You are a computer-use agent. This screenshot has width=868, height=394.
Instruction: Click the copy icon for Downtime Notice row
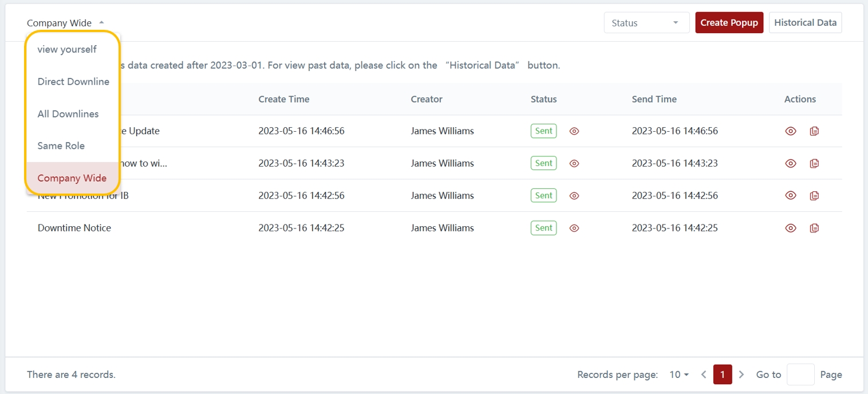pos(814,228)
